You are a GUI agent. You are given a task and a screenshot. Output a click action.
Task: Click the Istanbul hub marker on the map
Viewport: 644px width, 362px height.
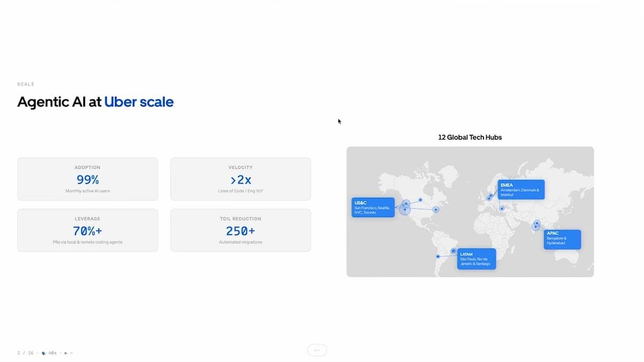[502, 208]
